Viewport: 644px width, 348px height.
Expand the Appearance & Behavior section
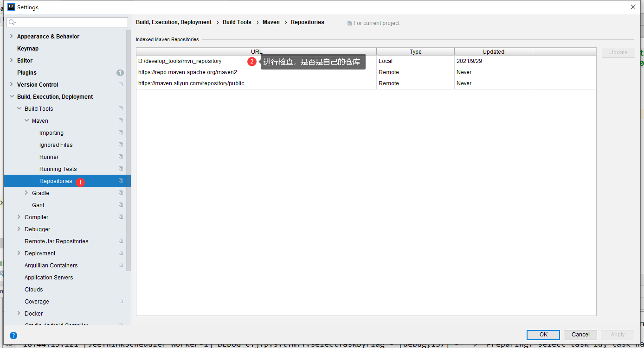pos(12,36)
